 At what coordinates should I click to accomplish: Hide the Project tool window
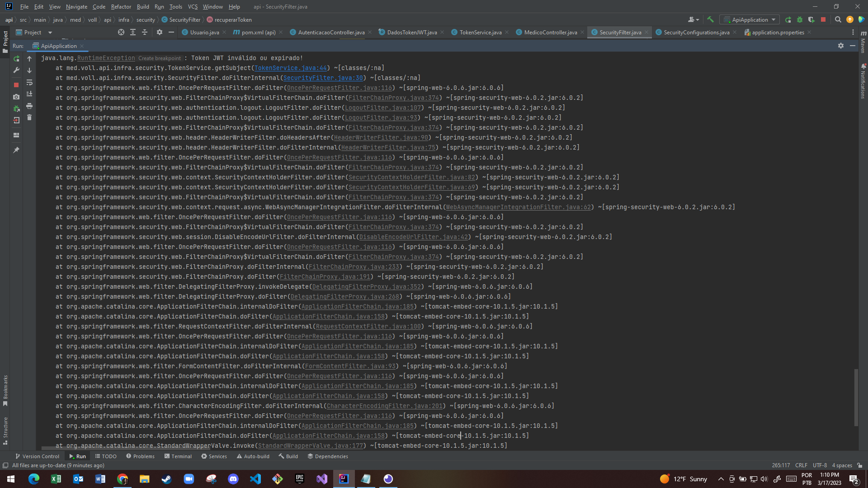(171, 33)
